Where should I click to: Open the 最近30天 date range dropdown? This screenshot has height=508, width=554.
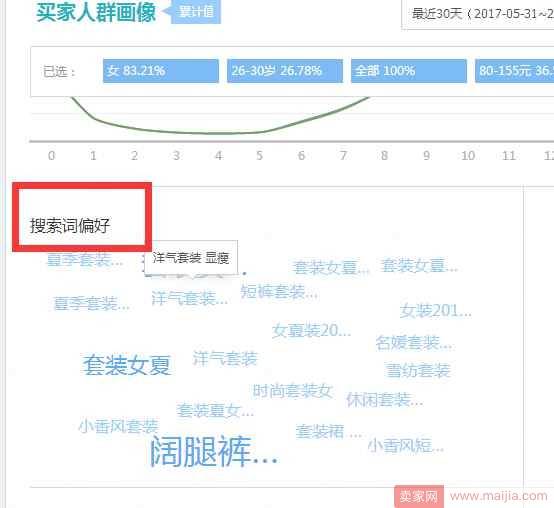pos(478,14)
